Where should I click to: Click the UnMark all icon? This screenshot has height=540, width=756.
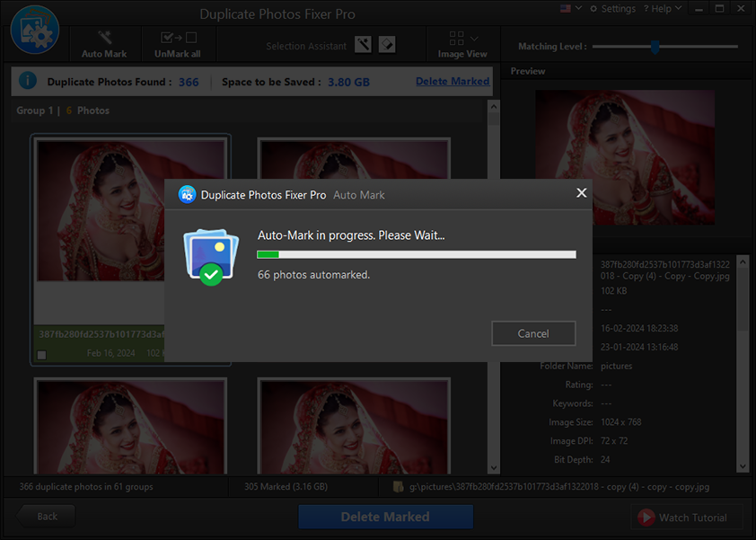tap(178, 38)
